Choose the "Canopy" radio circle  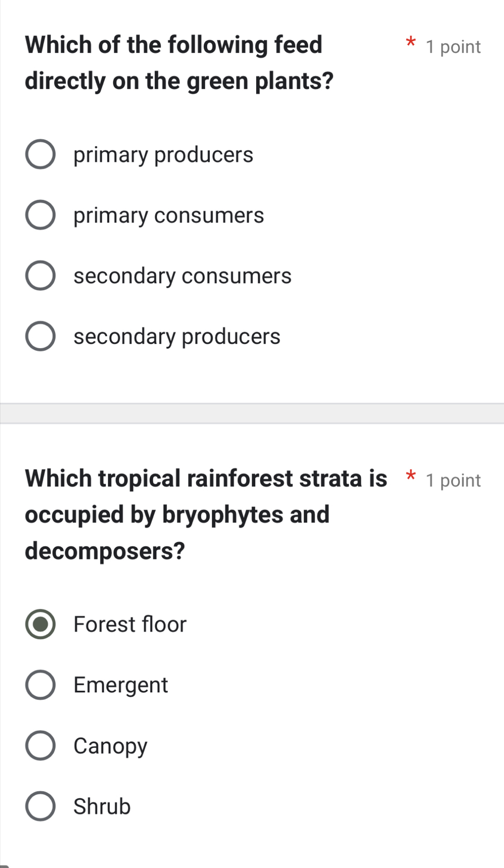(40, 746)
